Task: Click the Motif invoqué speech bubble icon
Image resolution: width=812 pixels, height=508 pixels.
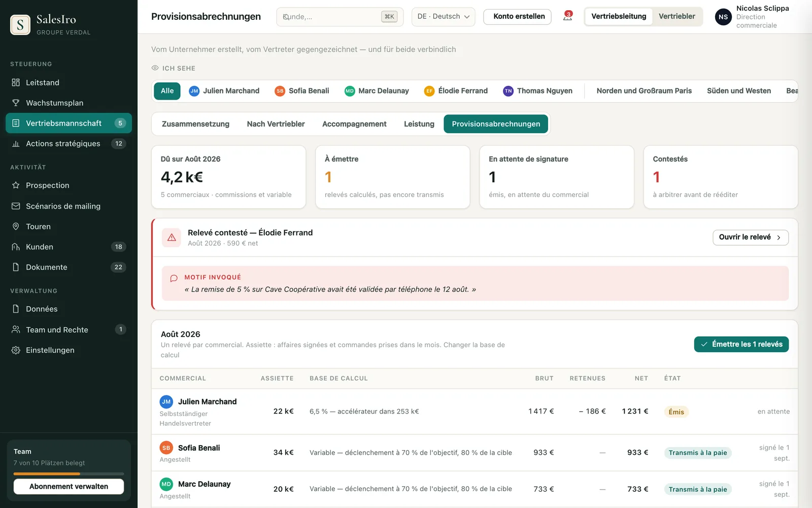Action: click(x=174, y=278)
